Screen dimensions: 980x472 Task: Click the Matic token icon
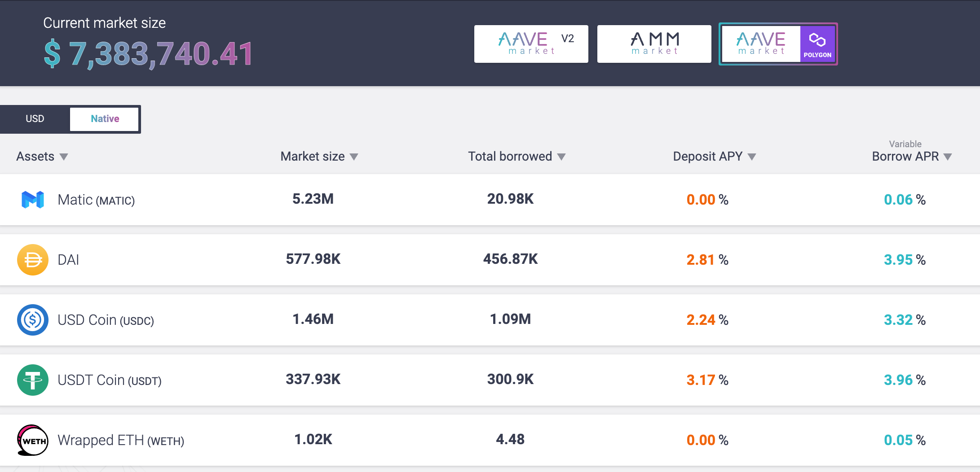[x=33, y=200]
